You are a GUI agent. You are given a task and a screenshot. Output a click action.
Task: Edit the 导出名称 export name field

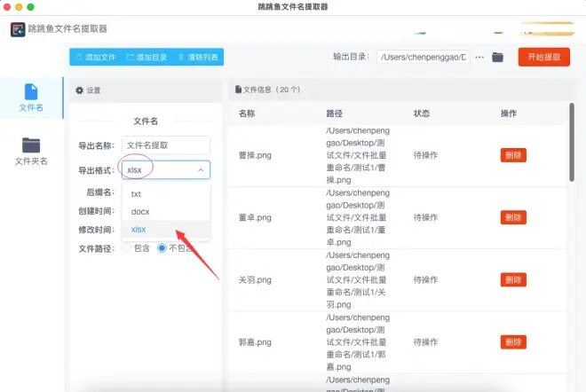(166, 145)
